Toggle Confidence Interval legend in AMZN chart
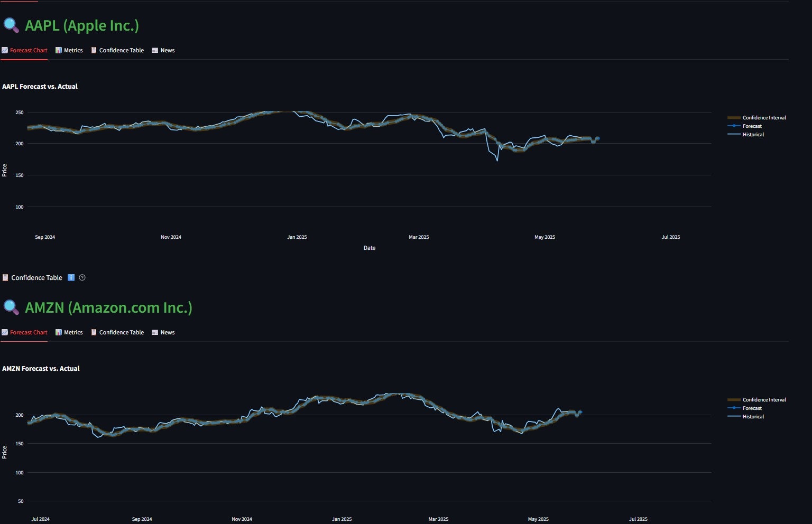Viewport: 812px width, 524px height. click(757, 400)
